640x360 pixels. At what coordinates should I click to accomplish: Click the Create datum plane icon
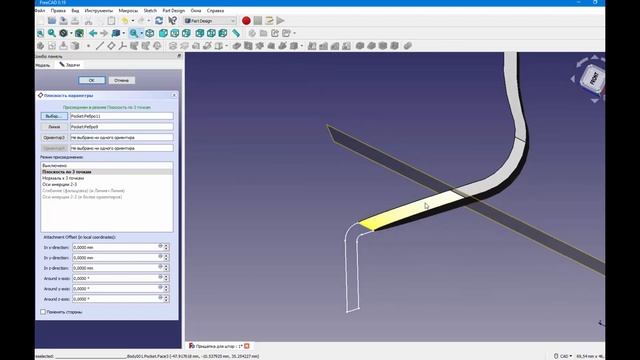coord(111,46)
